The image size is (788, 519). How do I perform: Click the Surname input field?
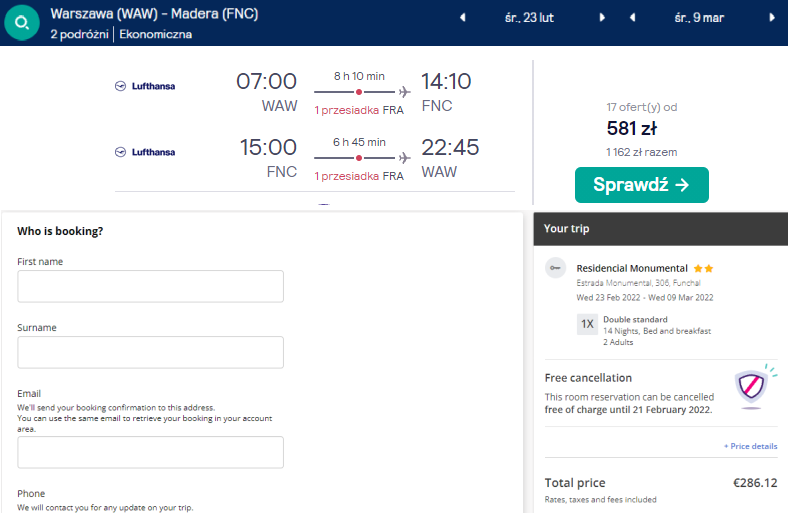(x=150, y=352)
